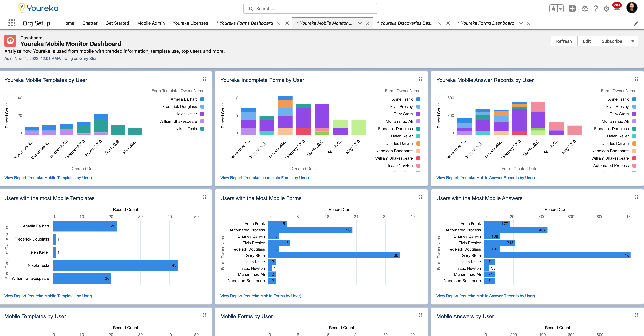The height and width of the screenshot is (336, 644).
Task: Expand the Youreka Mobile Templates by User chart
Action: click(204, 79)
